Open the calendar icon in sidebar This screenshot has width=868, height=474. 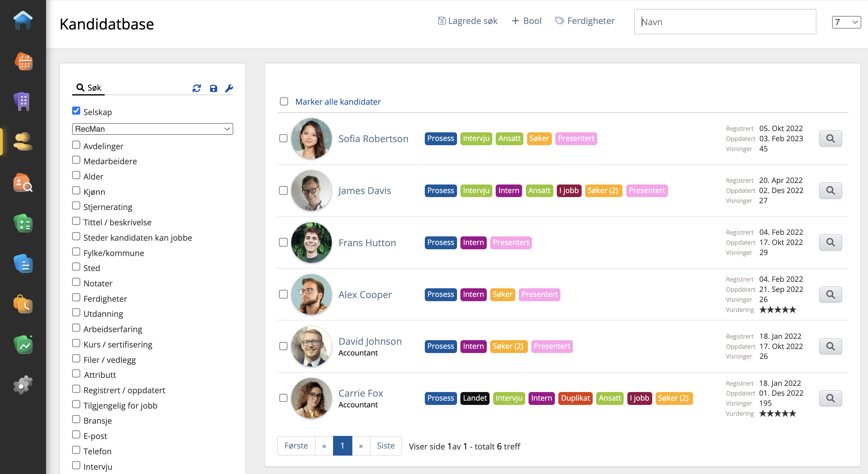tap(23, 61)
